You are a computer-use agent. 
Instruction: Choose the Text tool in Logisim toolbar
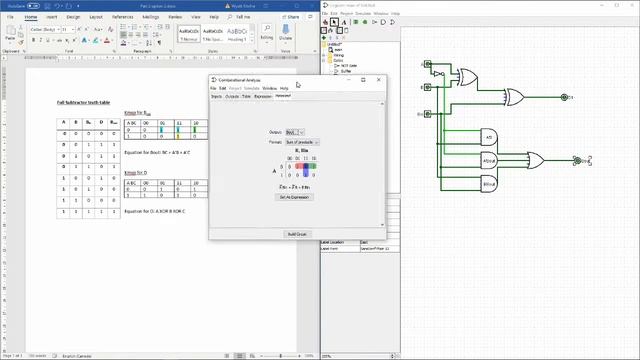coord(344,22)
